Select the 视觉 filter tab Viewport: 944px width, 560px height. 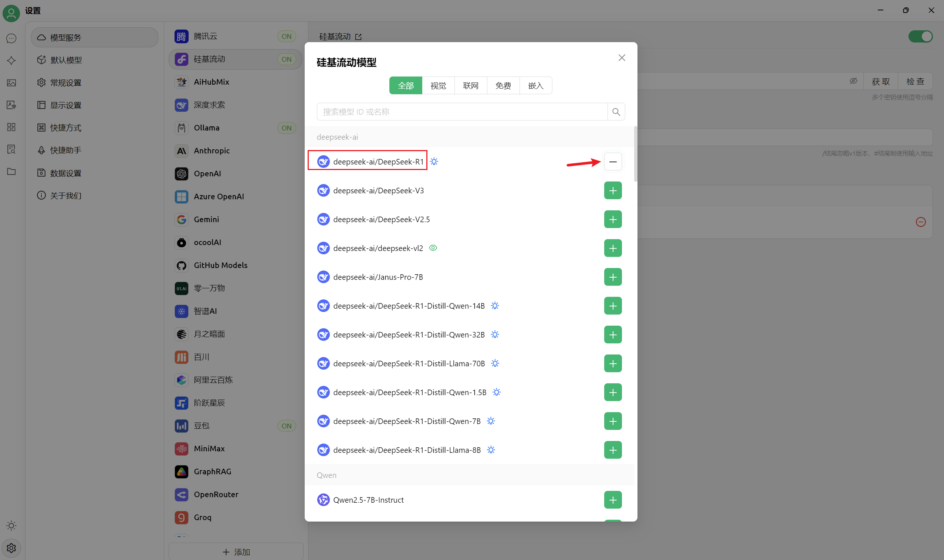click(x=438, y=86)
